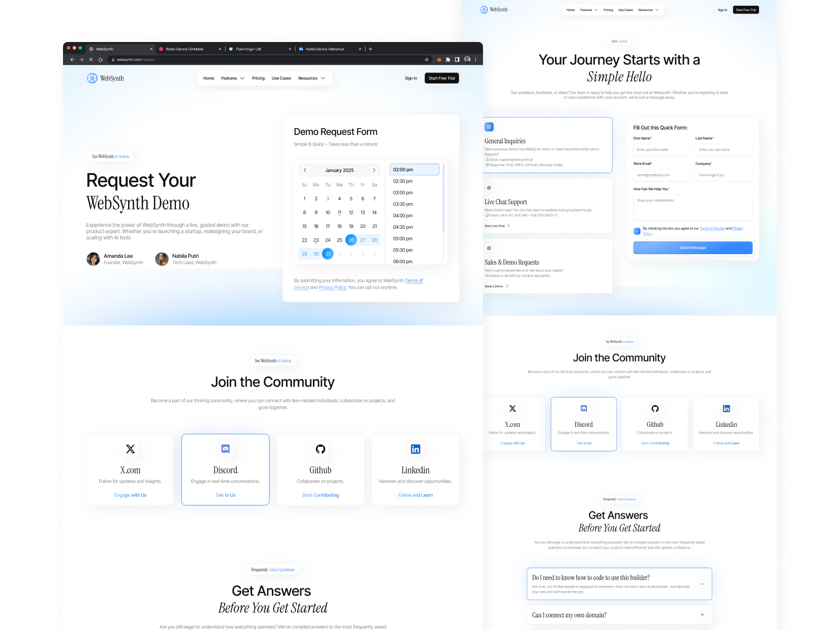The image size is (840, 630).
Task: Bookmark the page with the star icon
Action: click(427, 60)
